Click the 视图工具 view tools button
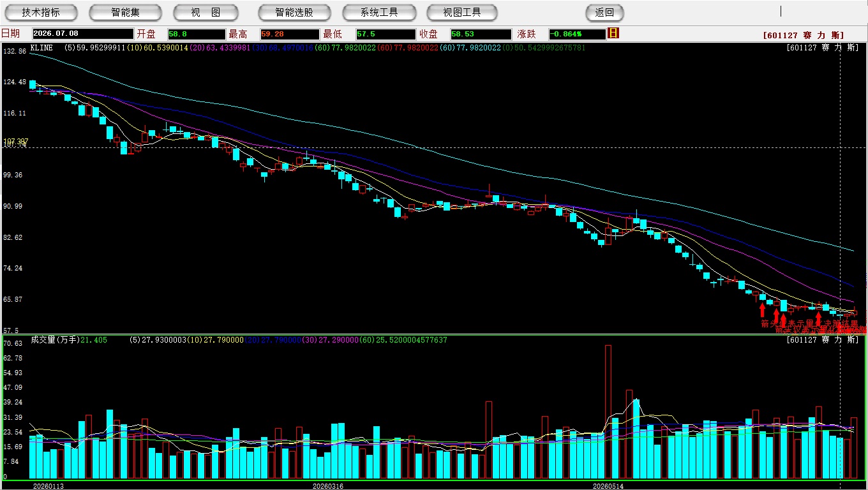The image size is (868, 490). [462, 12]
